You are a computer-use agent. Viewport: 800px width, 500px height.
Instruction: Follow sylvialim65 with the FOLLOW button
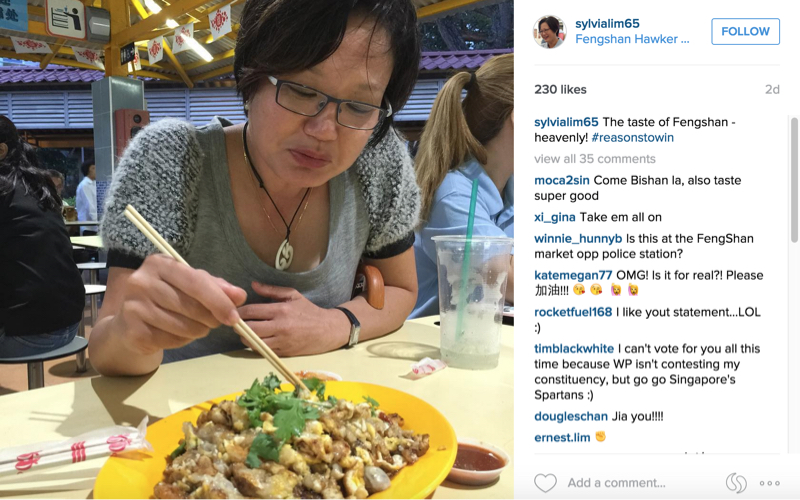(745, 31)
